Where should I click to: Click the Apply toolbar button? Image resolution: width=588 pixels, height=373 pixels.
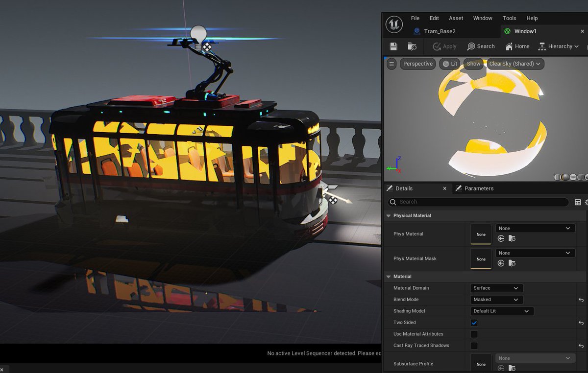[x=444, y=46]
